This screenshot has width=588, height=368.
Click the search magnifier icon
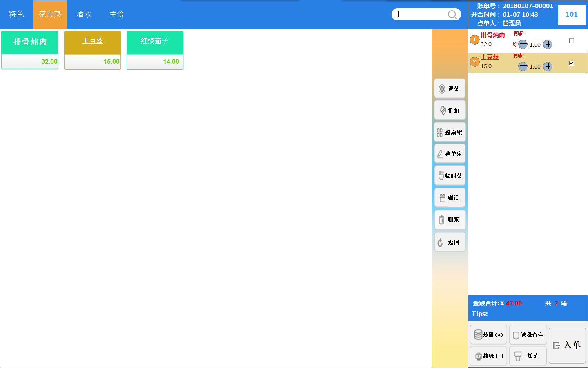(x=452, y=15)
